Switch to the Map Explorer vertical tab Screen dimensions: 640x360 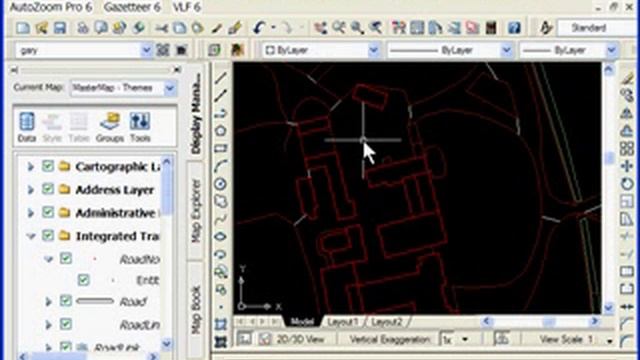tap(196, 210)
